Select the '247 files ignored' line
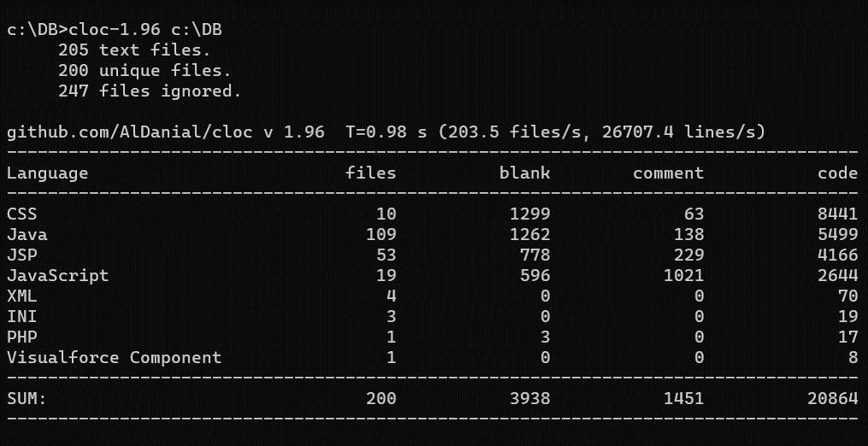This screenshot has height=446, width=868. click(x=150, y=91)
